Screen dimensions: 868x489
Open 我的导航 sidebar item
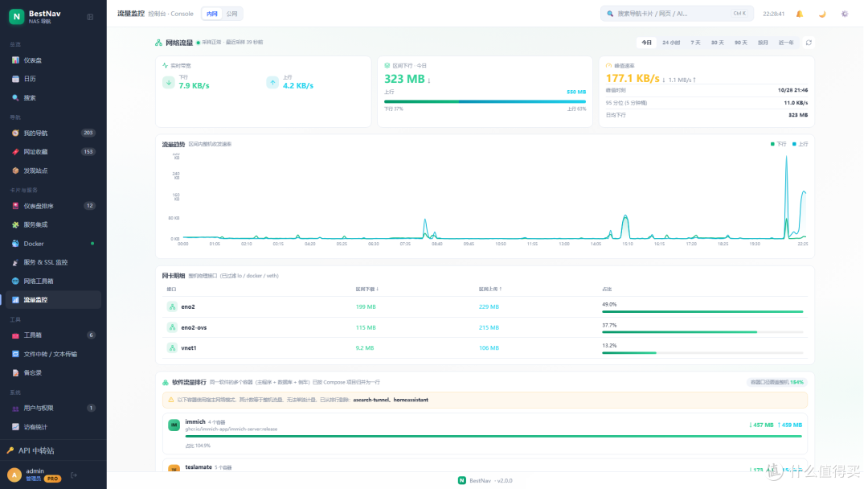point(53,133)
